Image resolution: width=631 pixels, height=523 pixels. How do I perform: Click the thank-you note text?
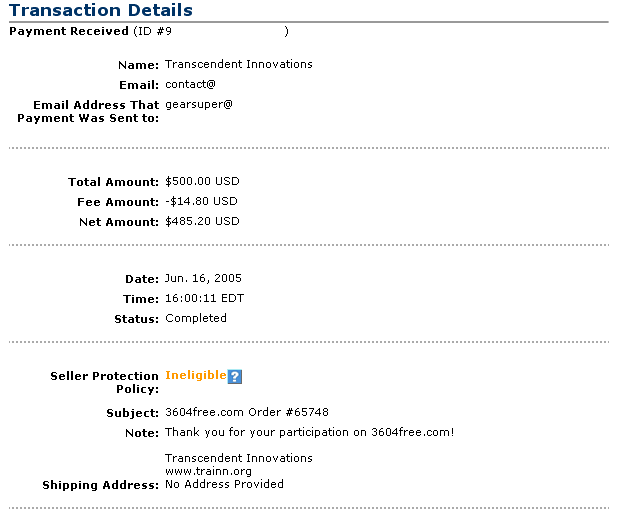pyautogui.click(x=309, y=432)
